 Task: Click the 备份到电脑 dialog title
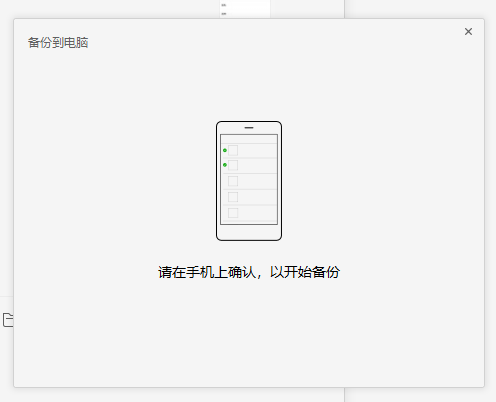point(58,43)
